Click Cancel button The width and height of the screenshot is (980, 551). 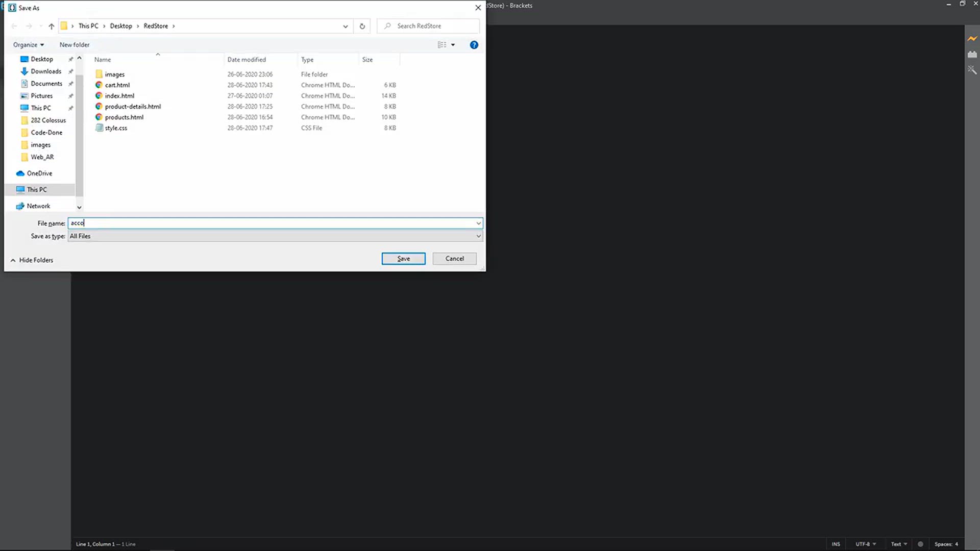tap(454, 259)
